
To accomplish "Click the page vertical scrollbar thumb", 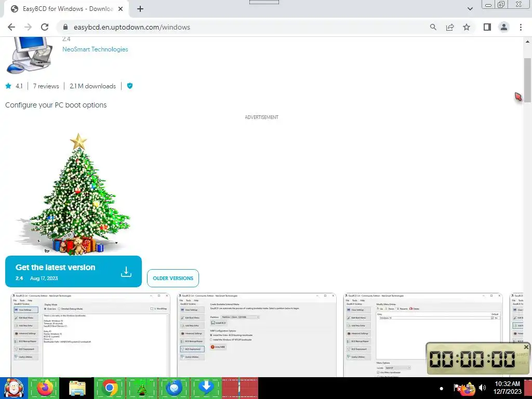I will [x=527, y=80].
